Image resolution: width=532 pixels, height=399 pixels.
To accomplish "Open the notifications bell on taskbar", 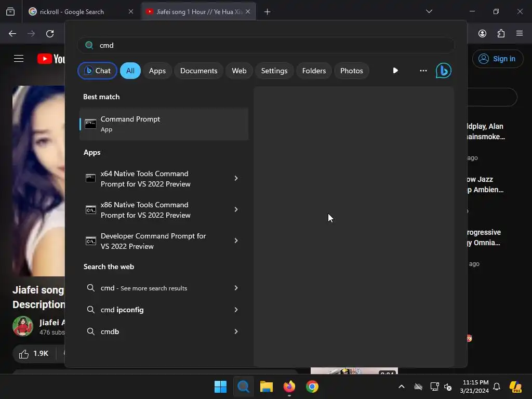I will pos(497,387).
